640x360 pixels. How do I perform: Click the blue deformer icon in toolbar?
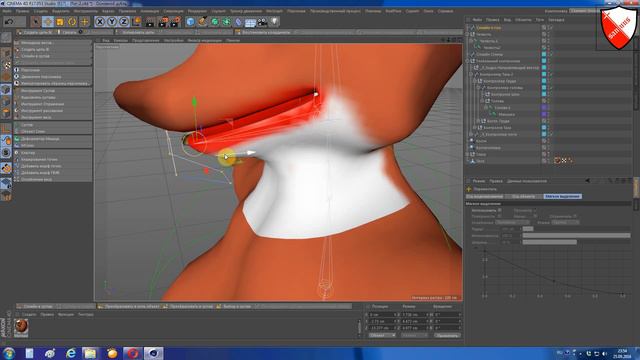(239, 22)
